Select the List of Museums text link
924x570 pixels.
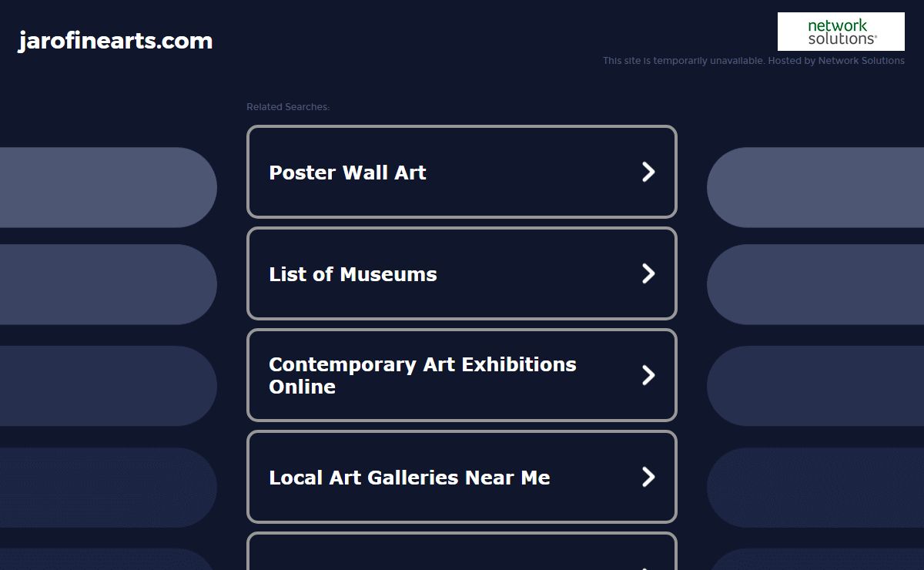pos(353,274)
